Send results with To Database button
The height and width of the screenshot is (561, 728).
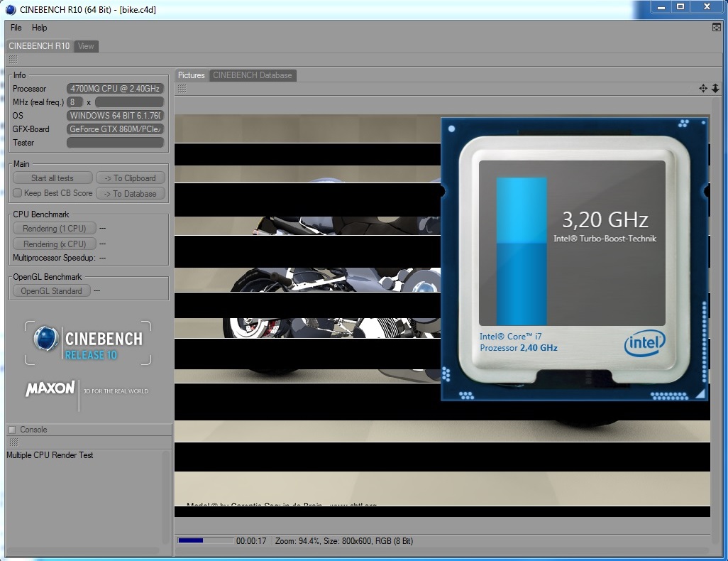(x=130, y=193)
